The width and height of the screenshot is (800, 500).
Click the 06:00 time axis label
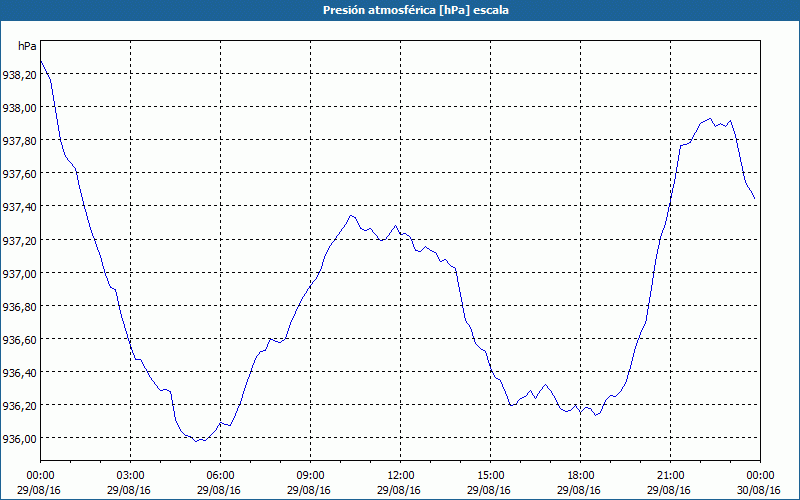pos(220,474)
